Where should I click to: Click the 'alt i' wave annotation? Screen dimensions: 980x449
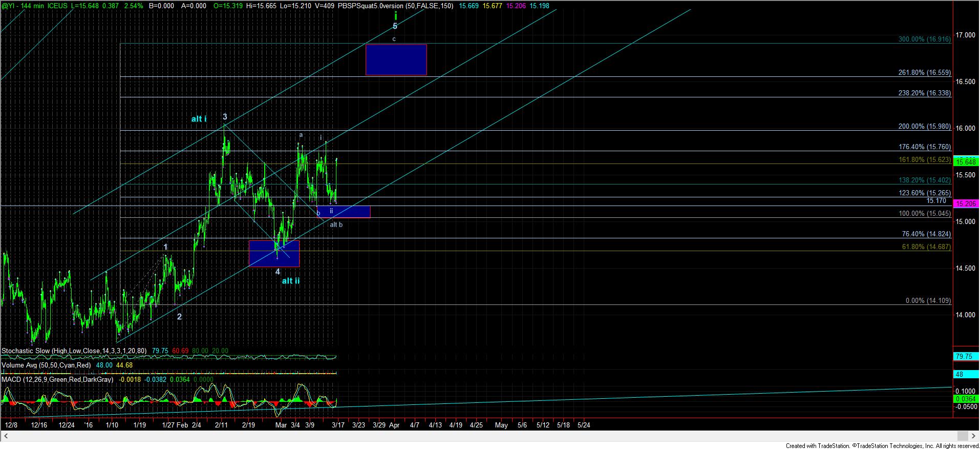[x=199, y=119]
